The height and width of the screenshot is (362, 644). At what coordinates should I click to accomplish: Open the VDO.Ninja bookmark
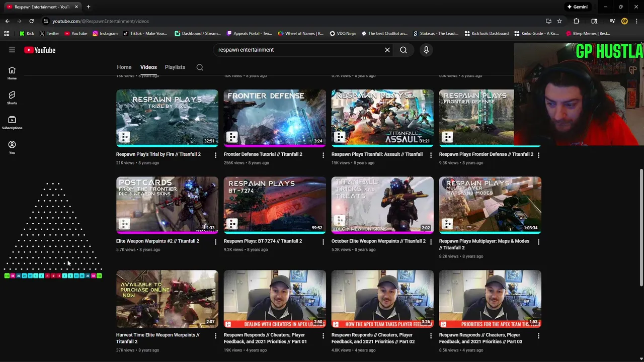[x=342, y=34]
